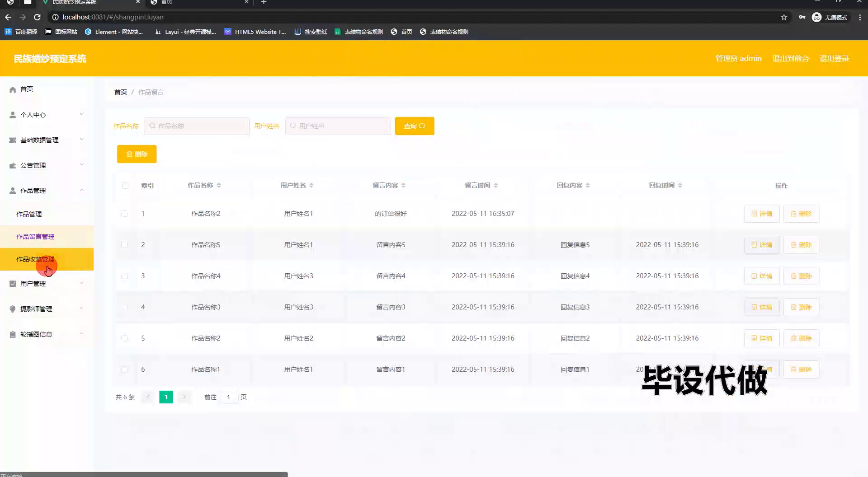Check the row 3 checkbox for 留言内容4
Screen dimensions: 868x477
click(124, 276)
